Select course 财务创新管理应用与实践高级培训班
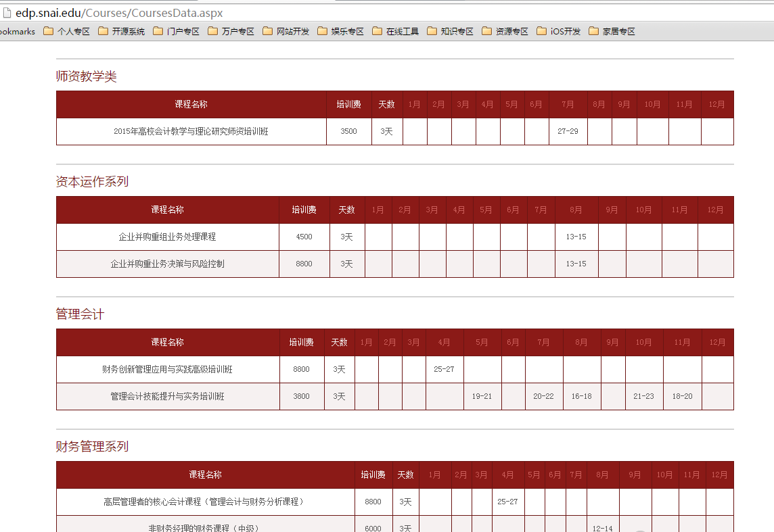 (x=167, y=369)
